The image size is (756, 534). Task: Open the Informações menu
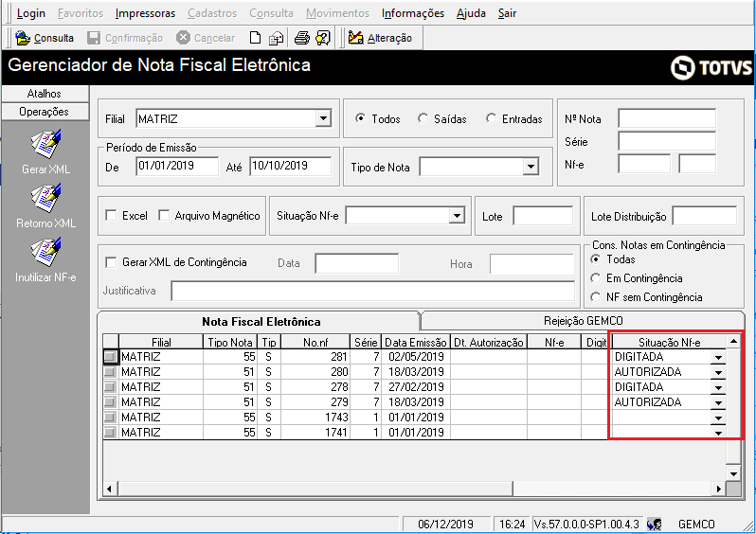click(x=413, y=13)
